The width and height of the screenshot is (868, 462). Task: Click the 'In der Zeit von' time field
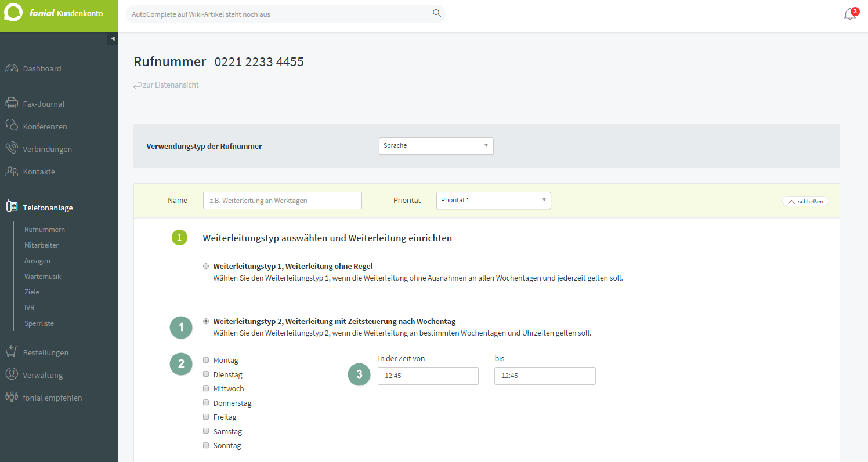point(428,376)
